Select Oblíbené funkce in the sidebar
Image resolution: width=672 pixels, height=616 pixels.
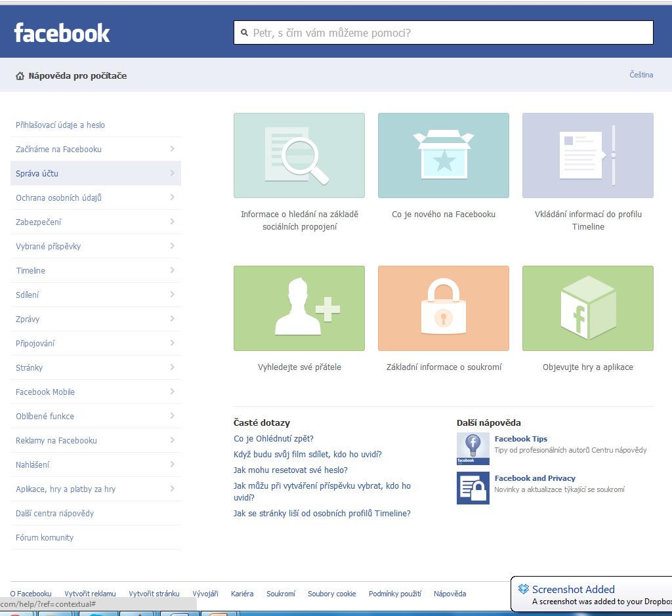[96, 416]
